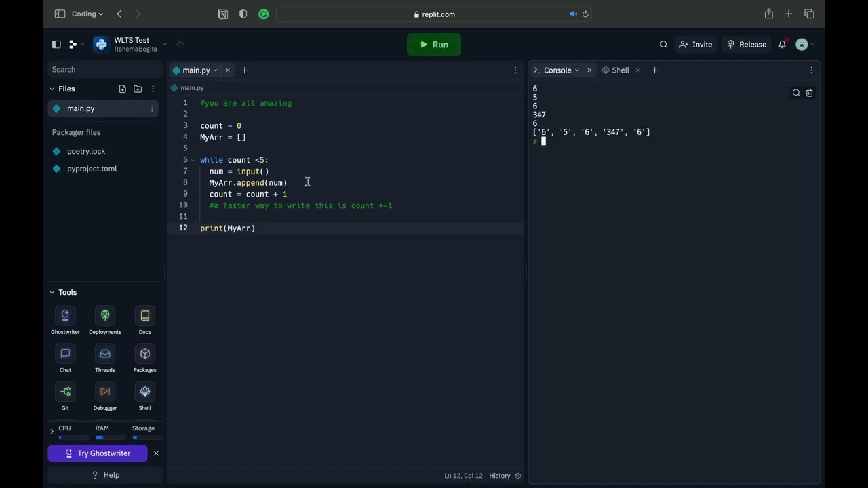The height and width of the screenshot is (488, 868).
Task: Click the file Search field
Action: pos(105,70)
